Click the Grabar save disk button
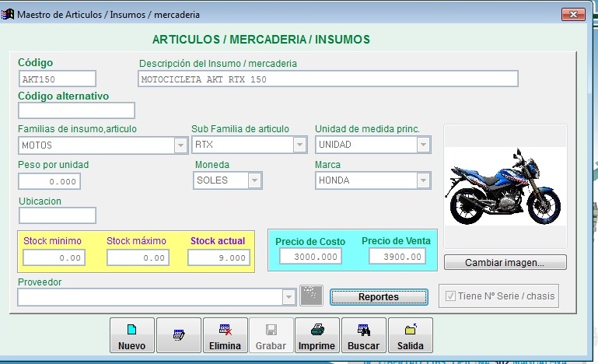This screenshot has height=364, width=598. click(x=271, y=336)
